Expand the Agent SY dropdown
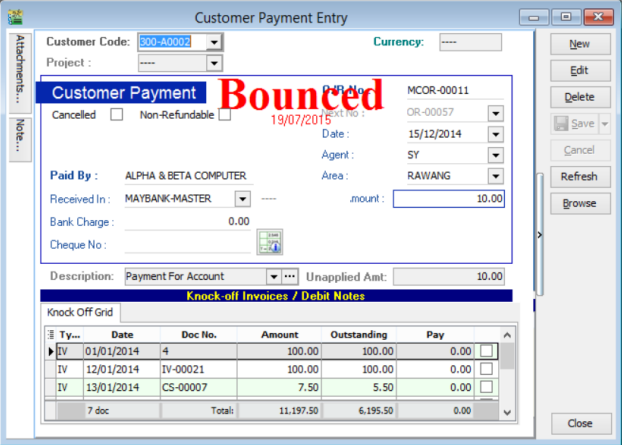 click(x=495, y=155)
